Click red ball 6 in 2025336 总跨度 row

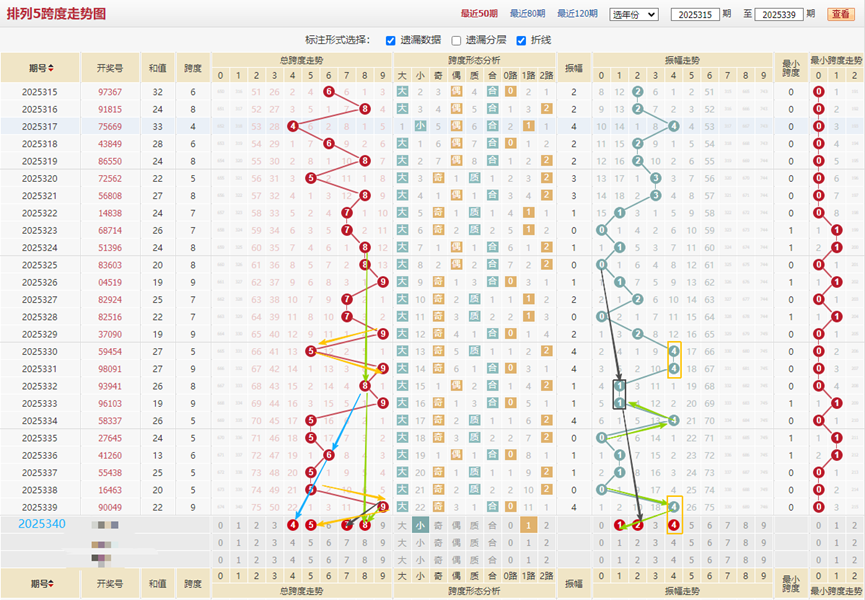click(x=329, y=455)
